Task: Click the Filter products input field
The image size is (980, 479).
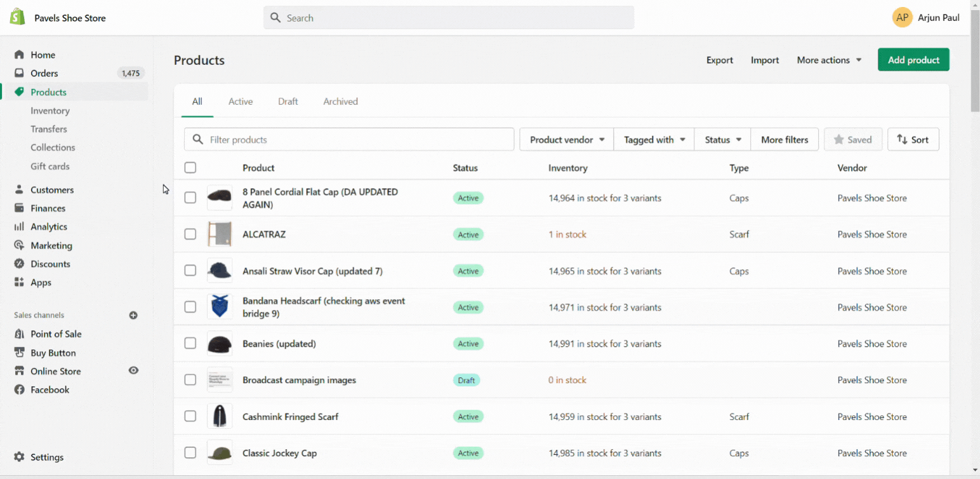Action: point(349,140)
